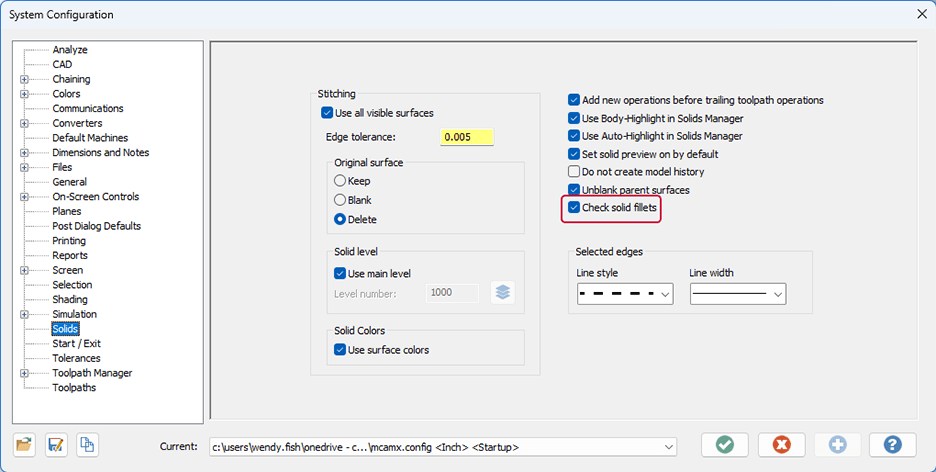Open the Current configuration file dropdown

coord(668,446)
